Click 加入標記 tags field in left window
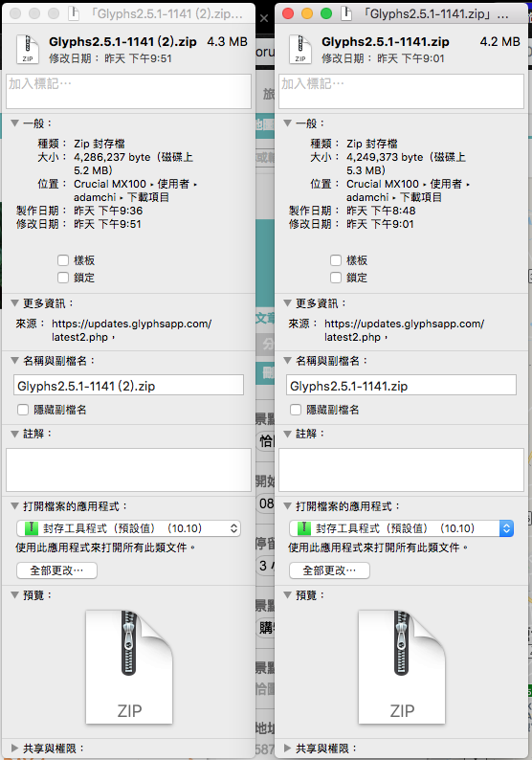 [128, 91]
